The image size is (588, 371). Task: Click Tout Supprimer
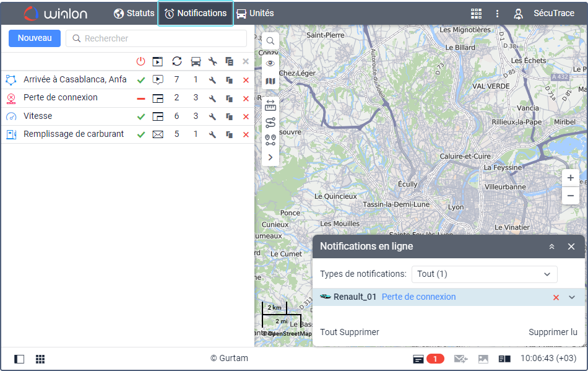350,332
